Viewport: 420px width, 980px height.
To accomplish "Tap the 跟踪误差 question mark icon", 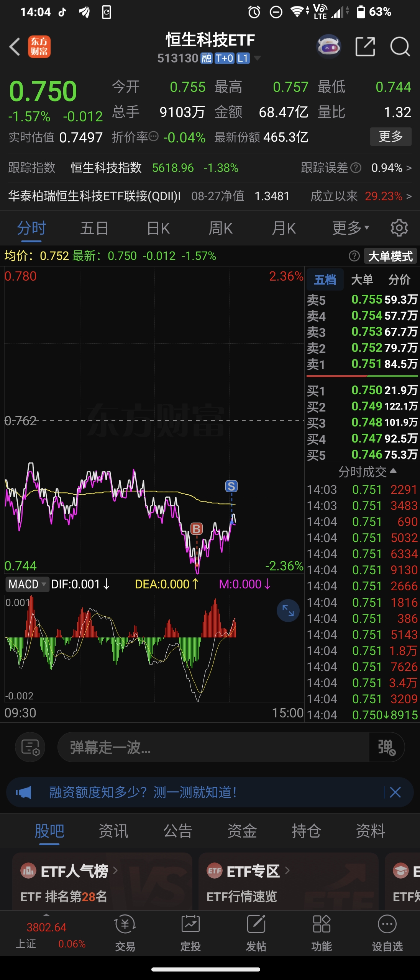I will point(356,168).
